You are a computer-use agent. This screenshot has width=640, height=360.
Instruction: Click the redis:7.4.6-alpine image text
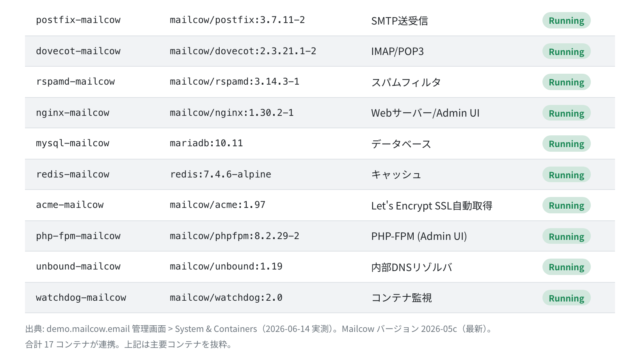220,174
